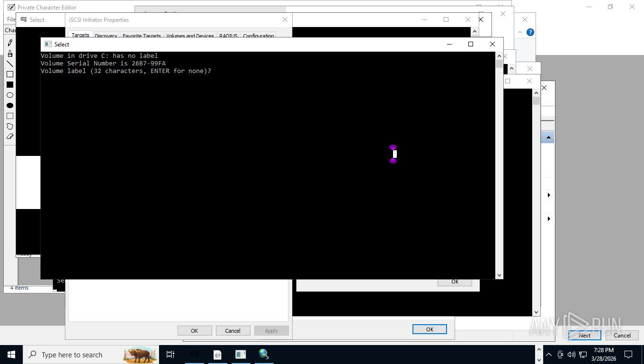The image size is (644, 364).
Task: Click the small OK button behind console
Action: (x=455, y=282)
